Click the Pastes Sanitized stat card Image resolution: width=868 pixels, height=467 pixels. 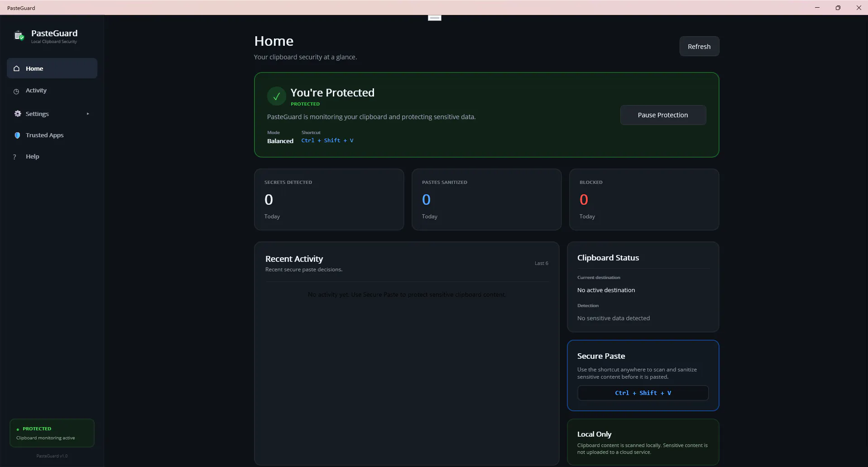[x=486, y=199]
